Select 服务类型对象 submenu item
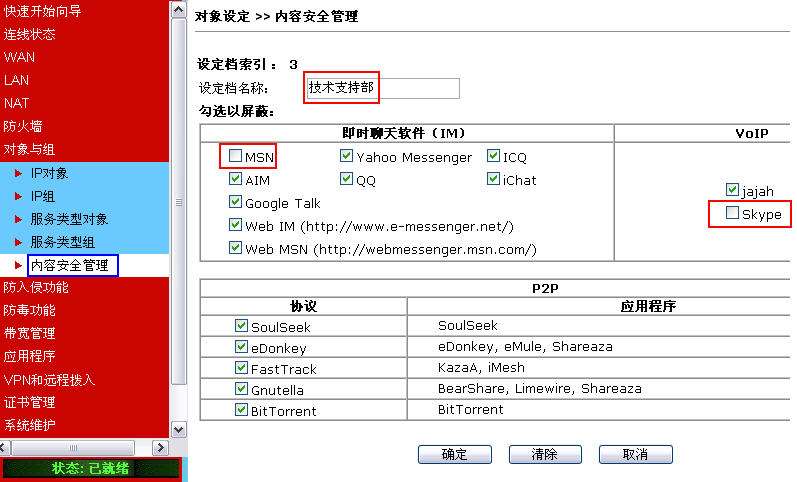 point(69,219)
